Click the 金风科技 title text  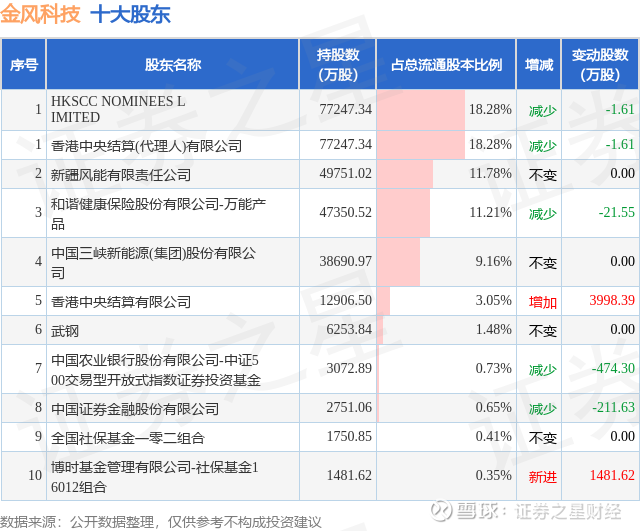coord(40,14)
